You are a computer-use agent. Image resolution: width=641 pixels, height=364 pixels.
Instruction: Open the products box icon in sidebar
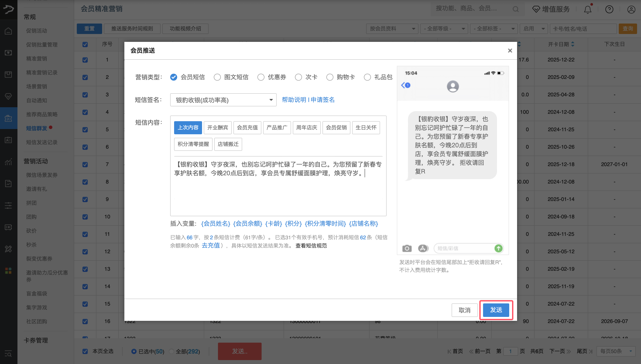point(8,74)
